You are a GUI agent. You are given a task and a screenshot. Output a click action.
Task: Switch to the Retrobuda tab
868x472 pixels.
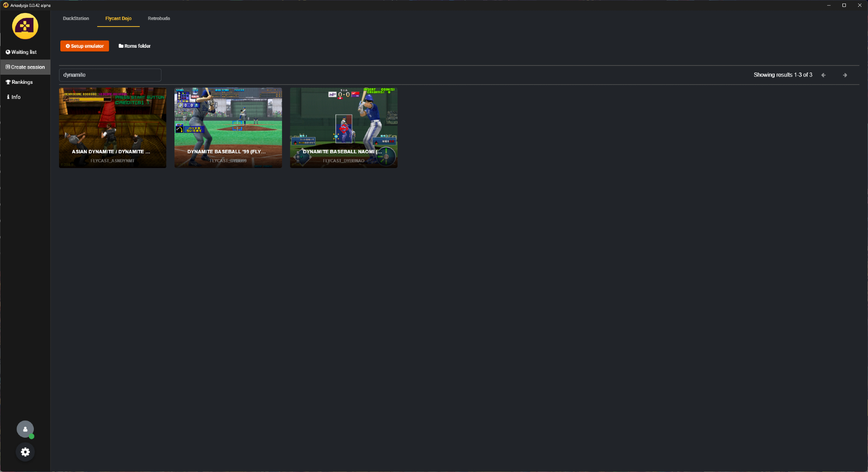pyautogui.click(x=159, y=18)
